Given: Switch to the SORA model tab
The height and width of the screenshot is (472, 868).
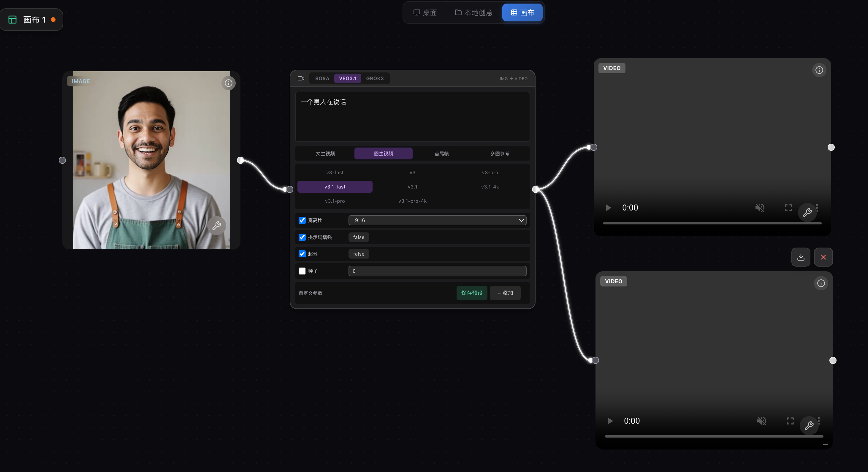Looking at the screenshot, I should tap(322, 78).
